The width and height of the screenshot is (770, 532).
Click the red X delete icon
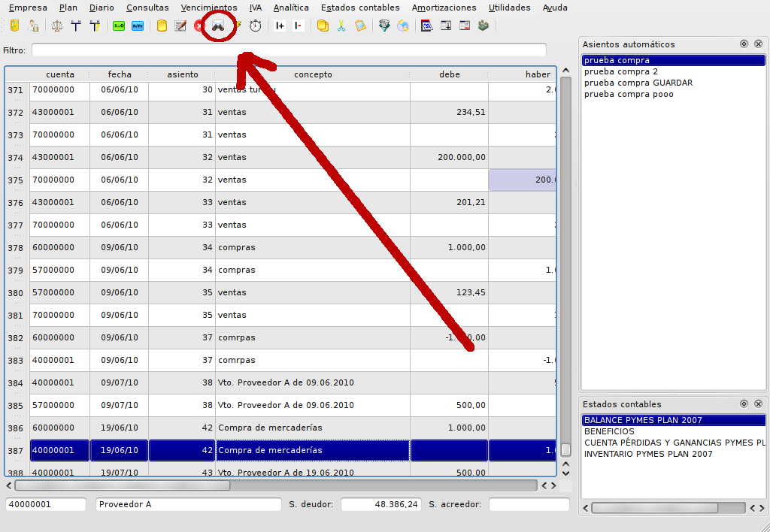[x=199, y=26]
